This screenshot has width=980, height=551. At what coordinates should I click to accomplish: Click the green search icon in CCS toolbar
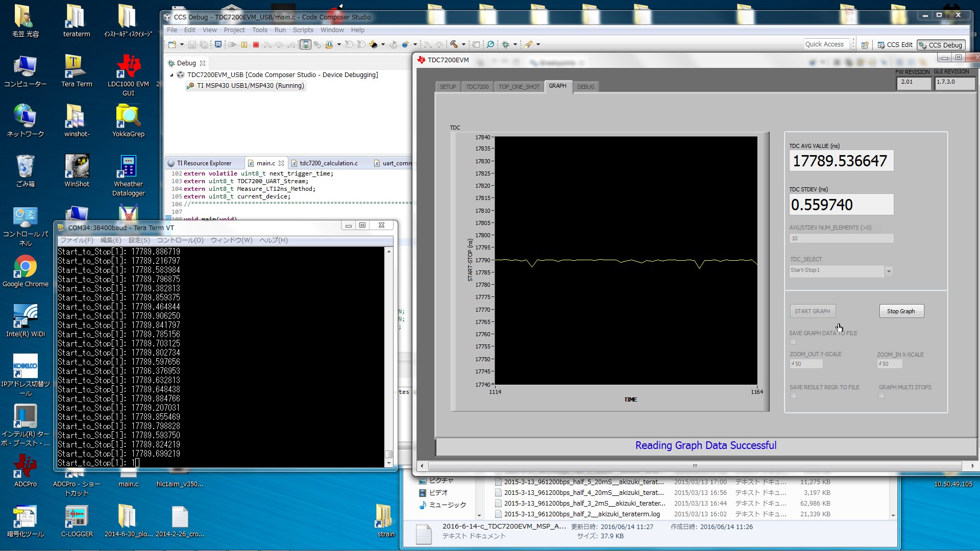pos(491,44)
